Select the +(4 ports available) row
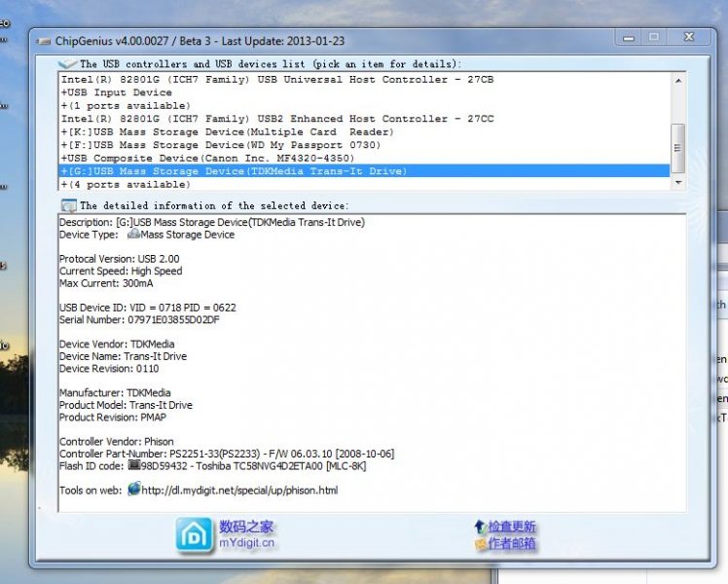Screen dimensions: 728x584 click(x=364, y=184)
